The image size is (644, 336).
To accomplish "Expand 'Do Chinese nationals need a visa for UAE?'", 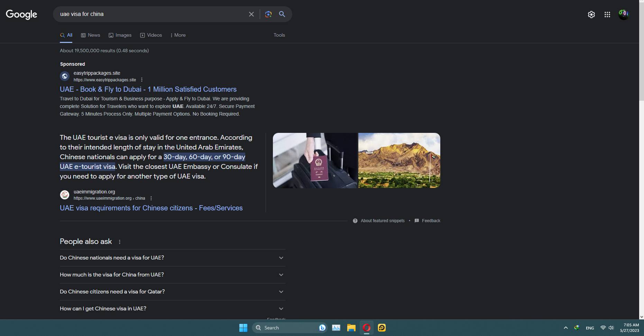I will click(x=172, y=258).
